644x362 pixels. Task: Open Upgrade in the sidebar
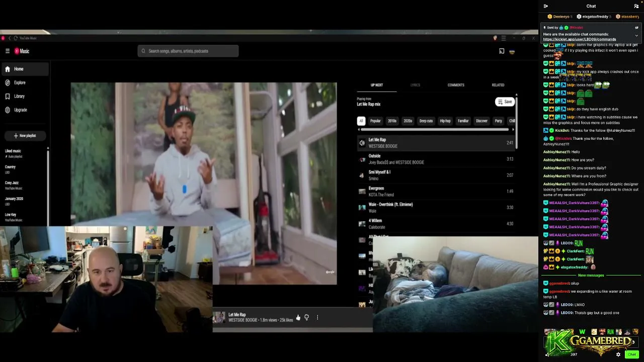(x=24, y=110)
